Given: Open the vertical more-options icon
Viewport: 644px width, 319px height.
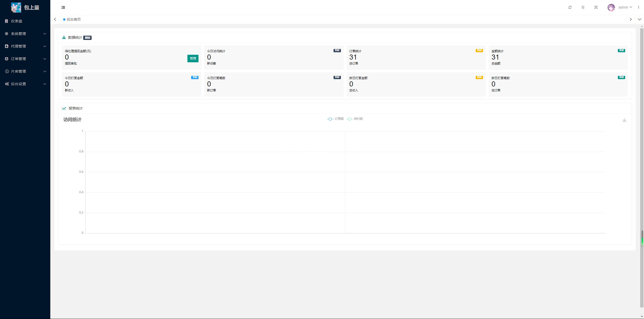Looking at the screenshot, I should click(638, 7).
